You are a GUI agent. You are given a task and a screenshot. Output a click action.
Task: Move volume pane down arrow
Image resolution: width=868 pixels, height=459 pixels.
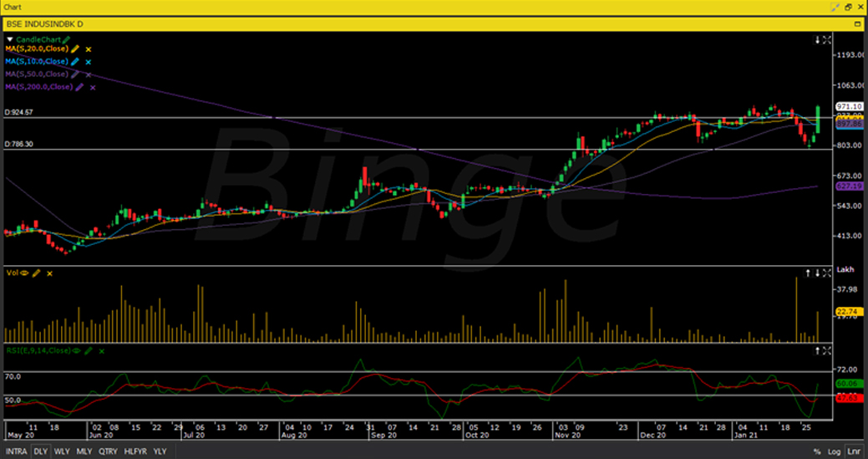(x=817, y=273)
